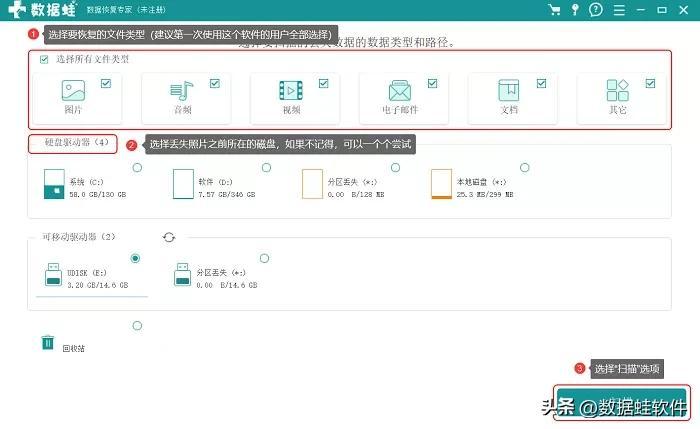Click the removable 分区丢失 USB icon
Screen dimensions: 700x429
point(183,275)
